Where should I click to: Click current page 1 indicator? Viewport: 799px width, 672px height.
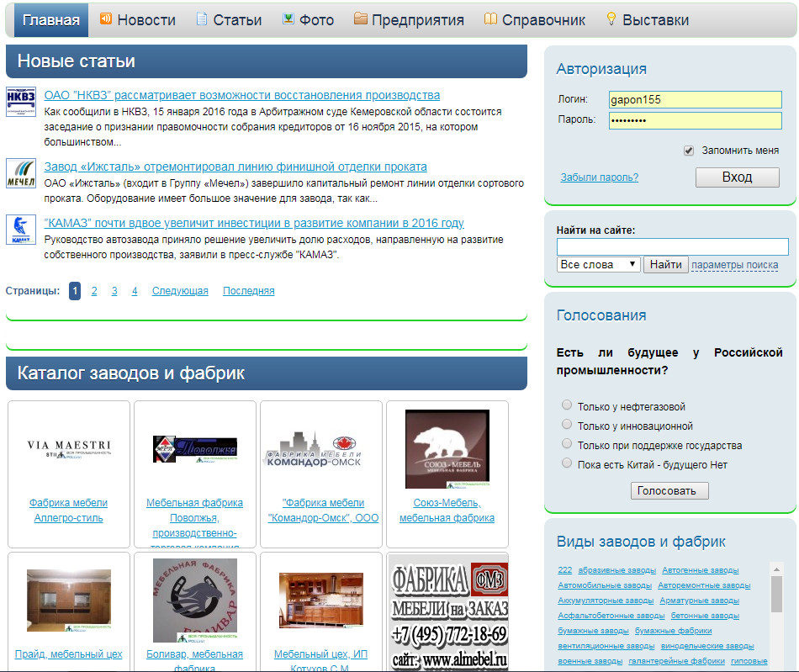(x=75, y=291)
